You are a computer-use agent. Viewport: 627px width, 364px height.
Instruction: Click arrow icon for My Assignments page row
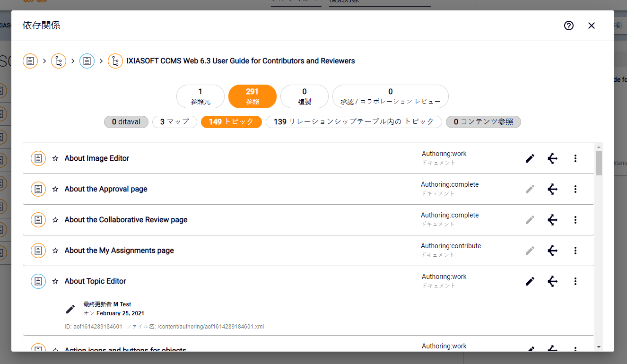pyautogui.click(x=552, y=251)
